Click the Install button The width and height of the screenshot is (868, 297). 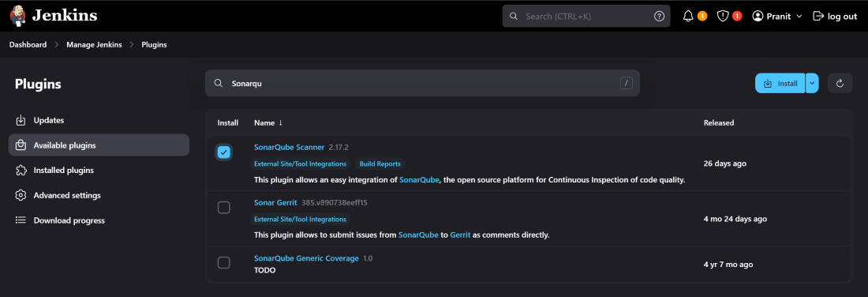coord(780,83)
